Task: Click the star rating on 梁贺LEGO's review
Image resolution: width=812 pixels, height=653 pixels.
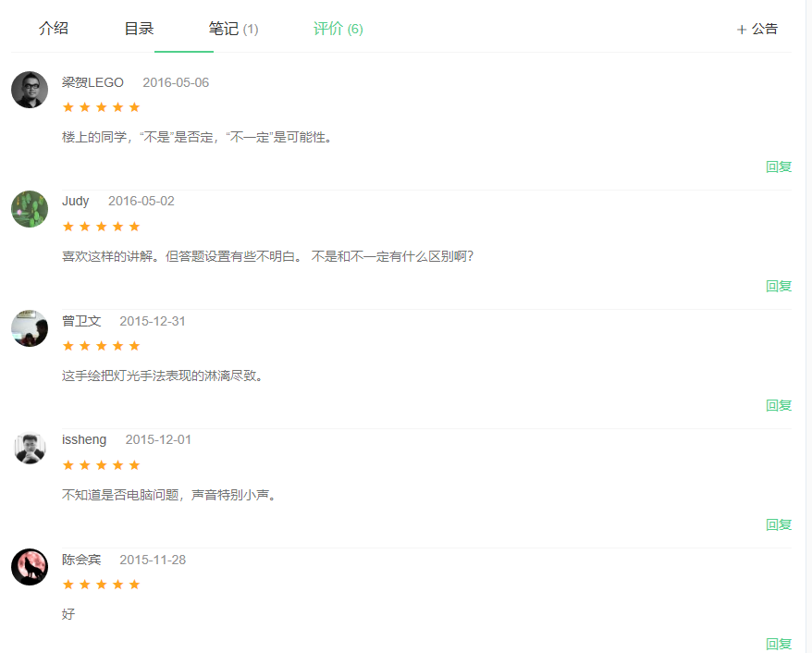Action: [101, 107]
